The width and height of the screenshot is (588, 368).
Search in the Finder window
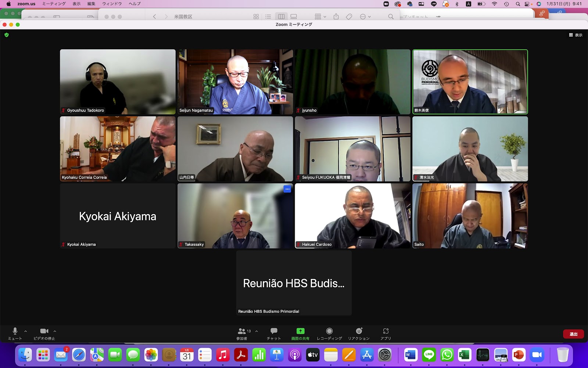[x=391, y=17]
